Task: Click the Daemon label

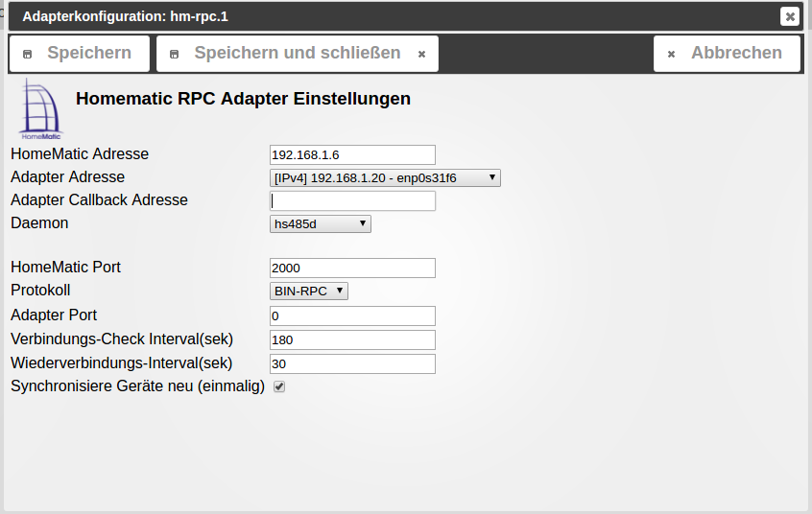Action: [x=39, y=223]
